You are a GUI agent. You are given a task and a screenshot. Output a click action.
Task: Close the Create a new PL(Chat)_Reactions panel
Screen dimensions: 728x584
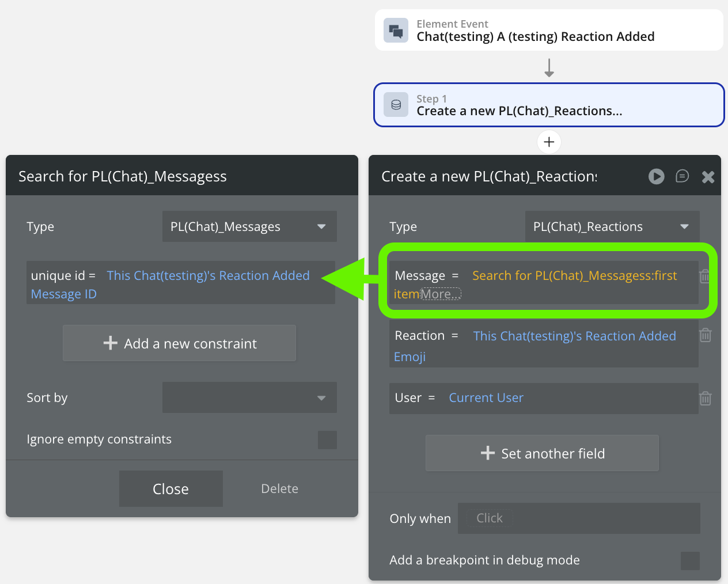pyautogui.click(x=708, y=177)
